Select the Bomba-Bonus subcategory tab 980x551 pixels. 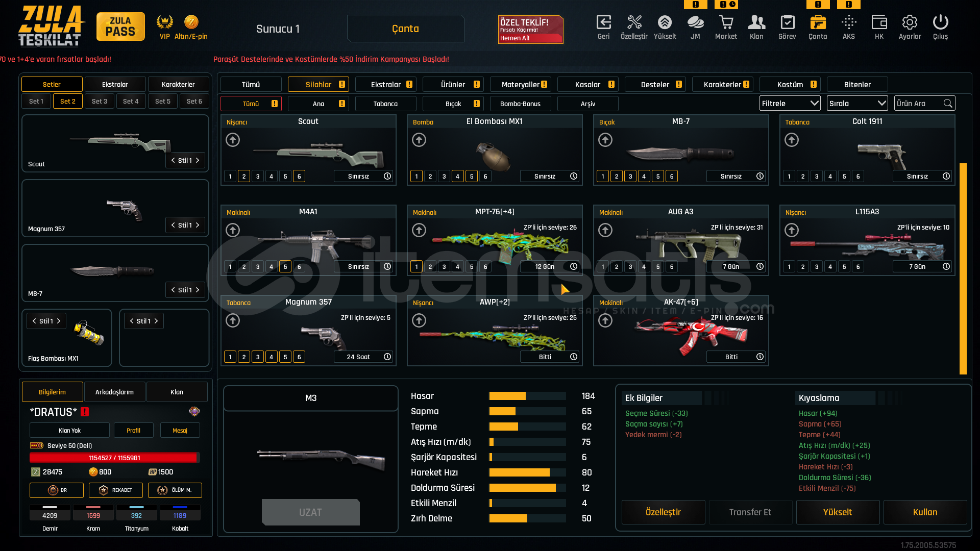click(520, 104)
